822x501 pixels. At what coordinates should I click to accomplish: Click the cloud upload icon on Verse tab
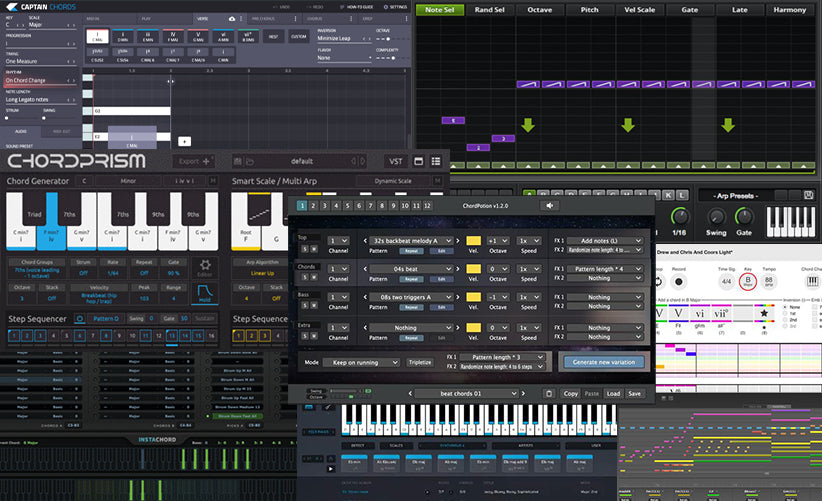232,18
